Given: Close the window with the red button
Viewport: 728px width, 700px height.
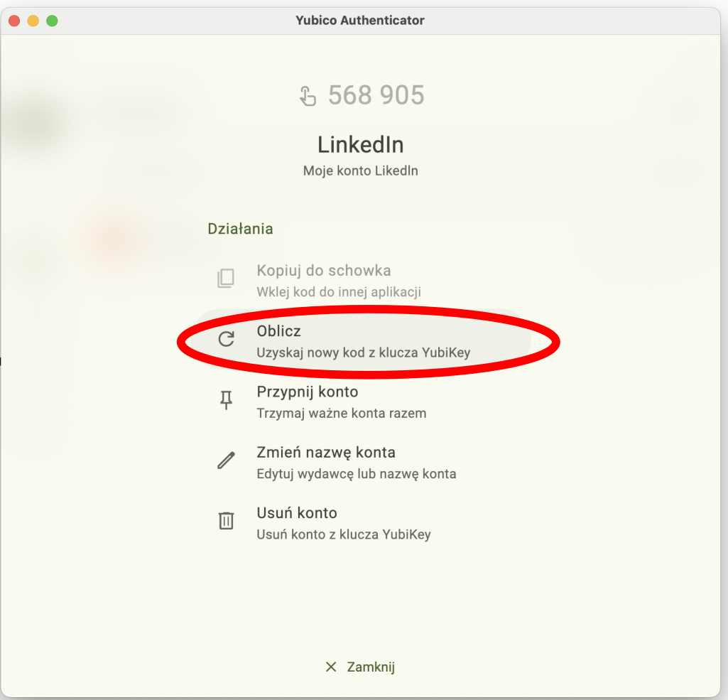Looking at the screenshot, I should 14,21.
